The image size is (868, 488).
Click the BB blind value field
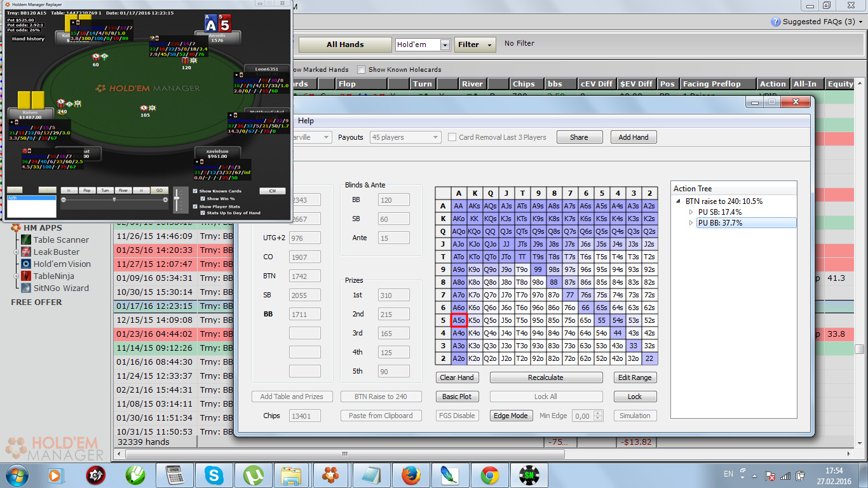pyautogui.click(x=393, y=200)
